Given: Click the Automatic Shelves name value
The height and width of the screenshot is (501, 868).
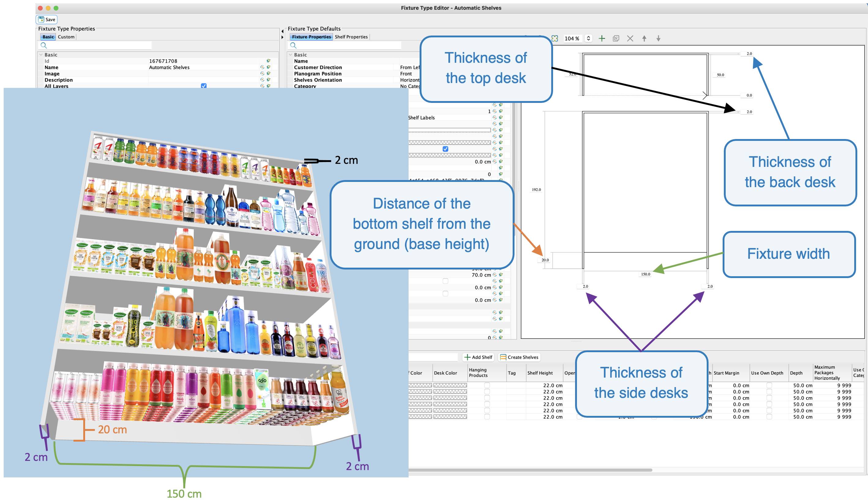Looking at the screenshot, I should point(169,67).
